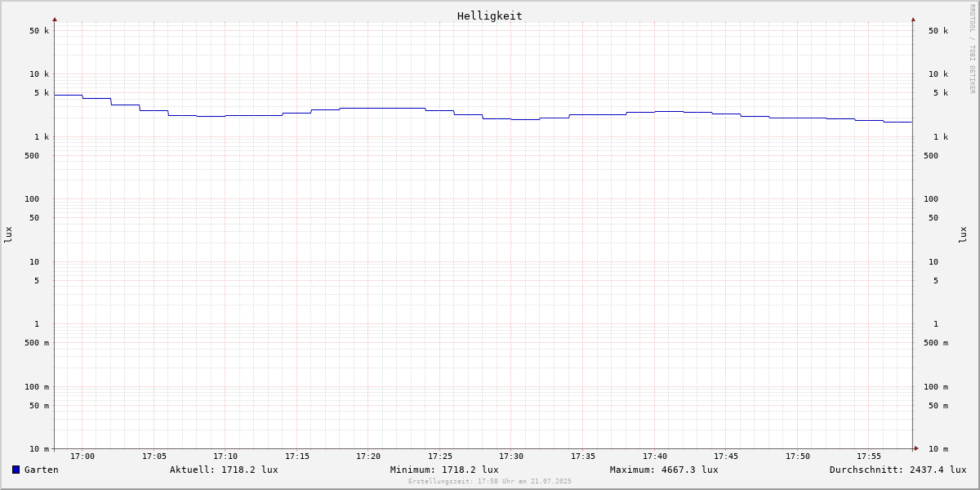Screen dimensions: 980x490
Task: Select the 'Durchschnitt: 2437.4 lux' value
Action: coord(898,470)
